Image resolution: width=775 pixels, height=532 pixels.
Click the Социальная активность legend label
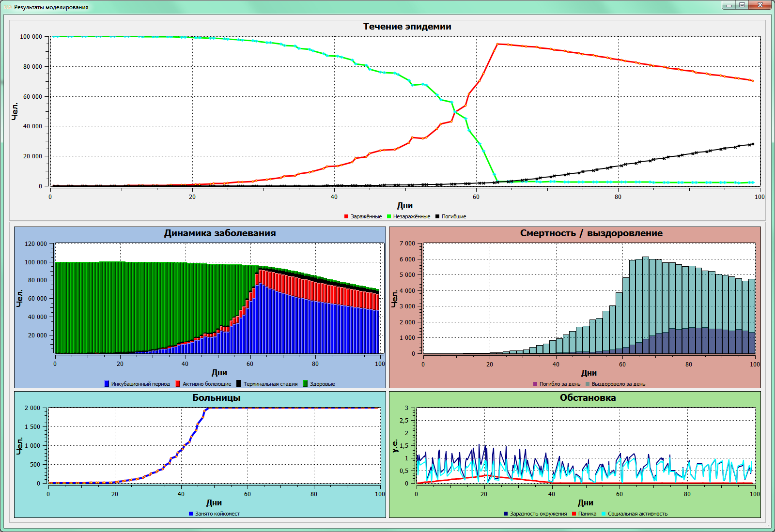(x=638, y=514)
